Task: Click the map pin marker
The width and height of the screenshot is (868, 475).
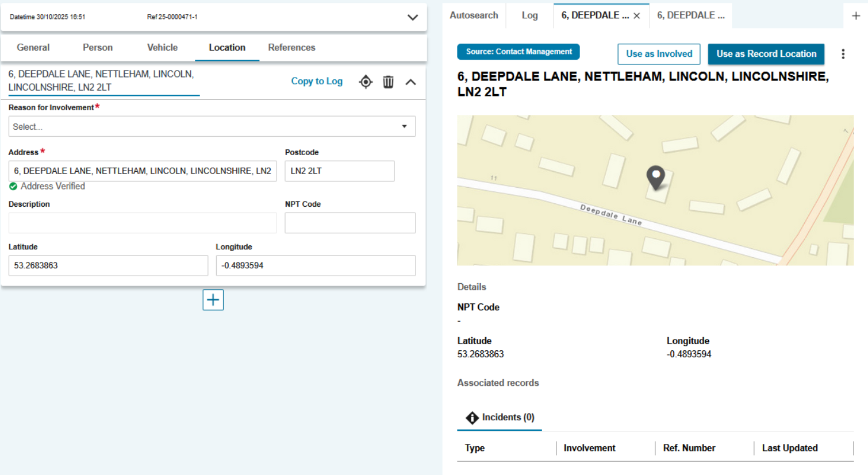Action: click(x=655, y=176)
